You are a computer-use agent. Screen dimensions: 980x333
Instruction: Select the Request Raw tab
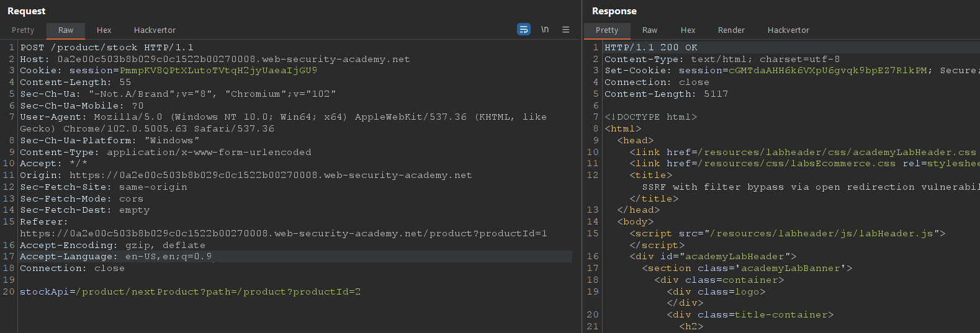coord(66,30)
